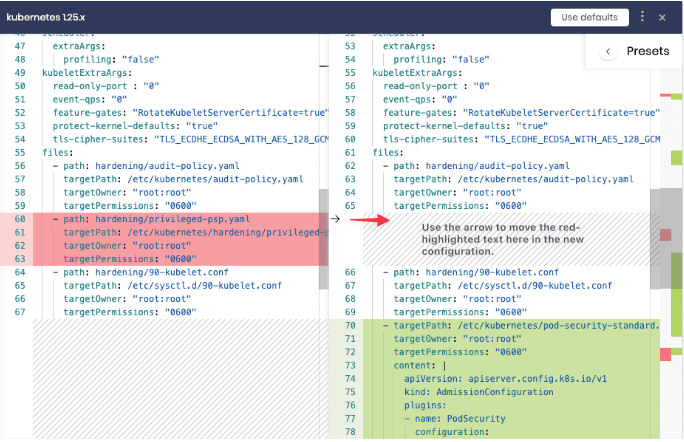Click 'event-qps: "0"' on left line 51

point(90,99)
